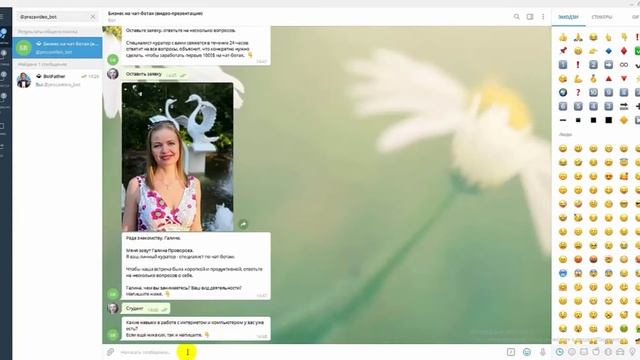The width and height of the screenshot is (640, 360).
Task: Forward the photo using the share arrow icon
Action: [243, 224]
